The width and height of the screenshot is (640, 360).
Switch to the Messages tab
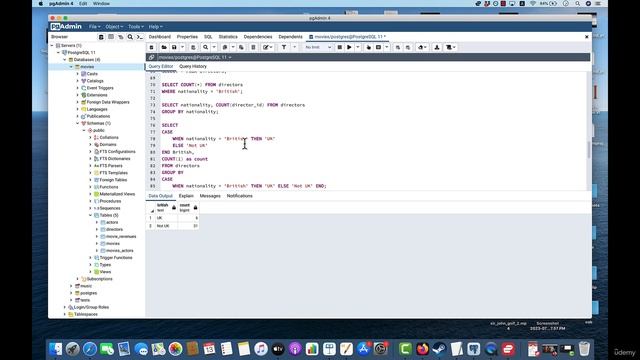coord(210,196)
